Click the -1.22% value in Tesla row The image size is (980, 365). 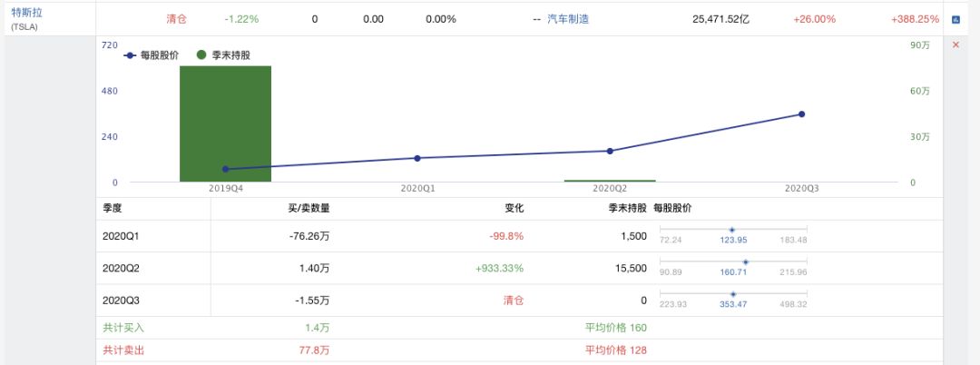pyautogui.click(x=241, y=19)
